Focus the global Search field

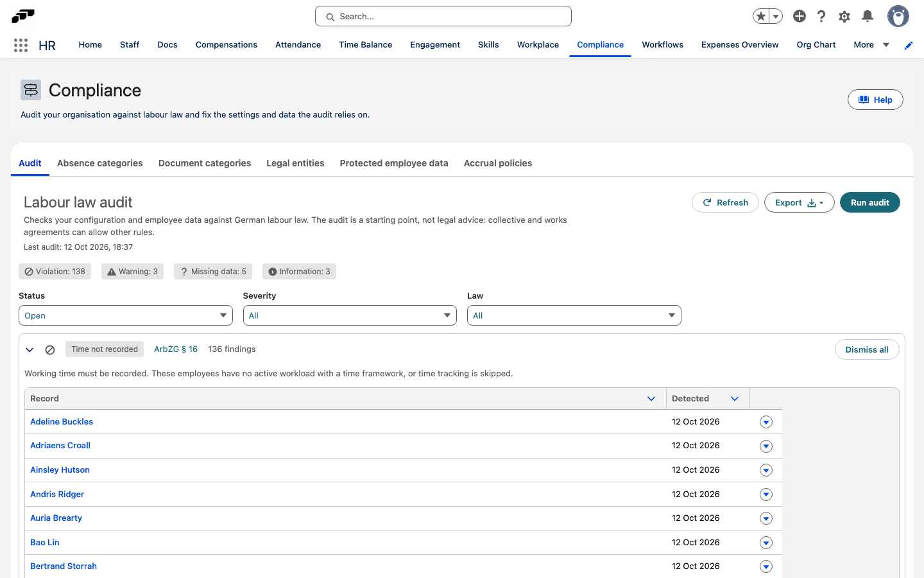tap(443, 16)
